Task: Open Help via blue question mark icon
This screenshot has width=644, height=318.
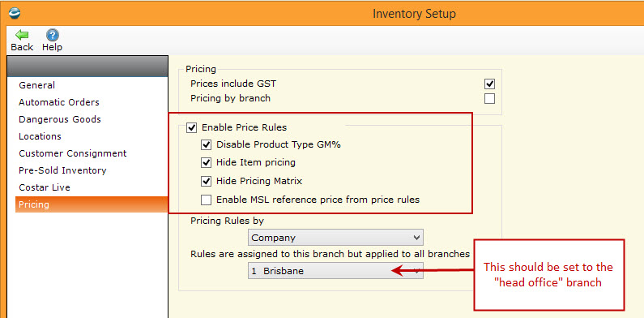Action: click(52, 35)
